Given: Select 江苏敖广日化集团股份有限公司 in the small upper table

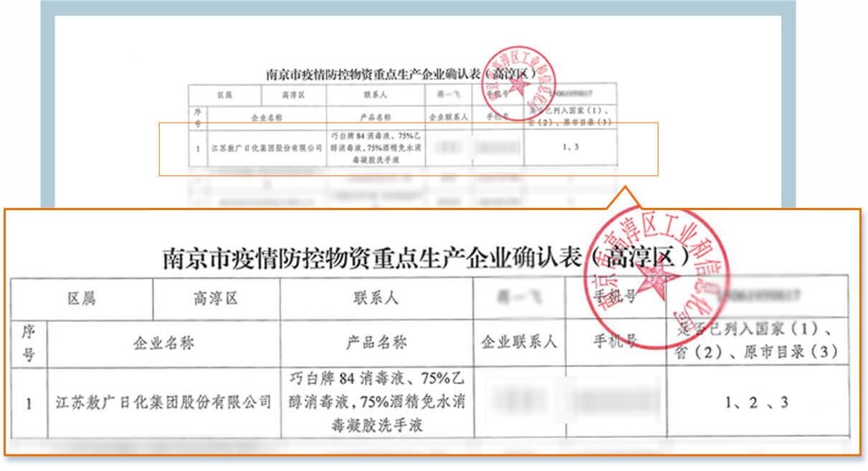Looking at the screenshot, I should tap(267, 147).
